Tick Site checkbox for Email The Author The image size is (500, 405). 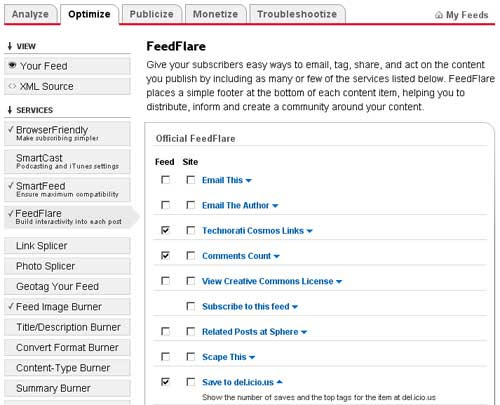pos(191,205)
